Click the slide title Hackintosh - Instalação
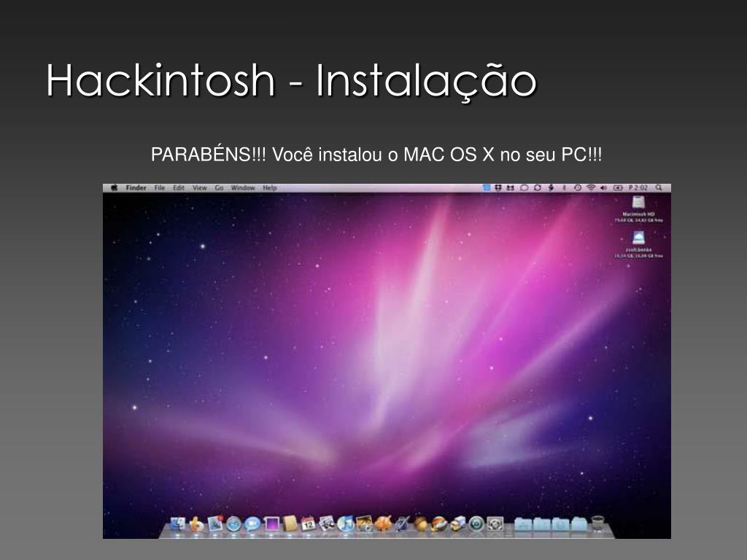Screen dimensions: 747x560 tap(291, 81)
